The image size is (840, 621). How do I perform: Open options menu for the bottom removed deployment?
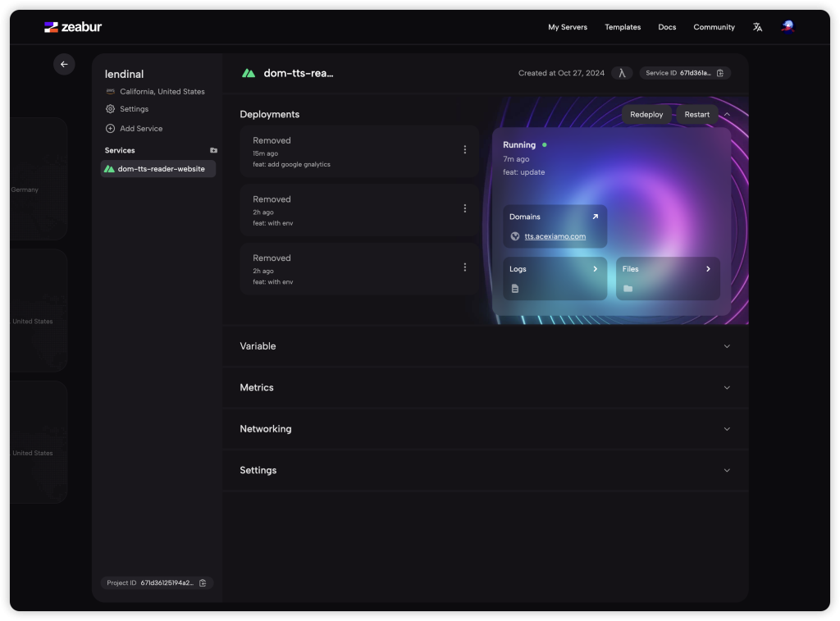[x=464, y=267]
